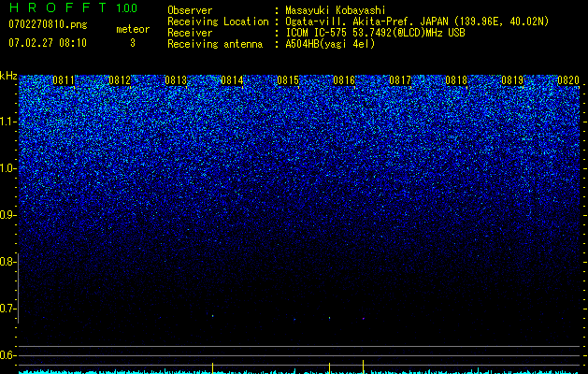Click the kHz axis unit label
Viewport: 588px width, 374px height.
tap(8, 76)
